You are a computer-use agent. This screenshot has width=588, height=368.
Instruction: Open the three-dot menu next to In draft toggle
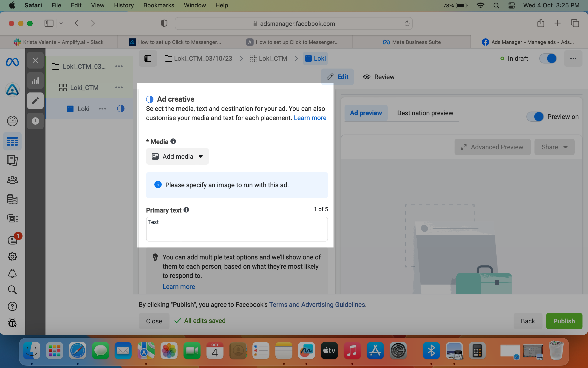pyautogui.click(x=573, y=58)
